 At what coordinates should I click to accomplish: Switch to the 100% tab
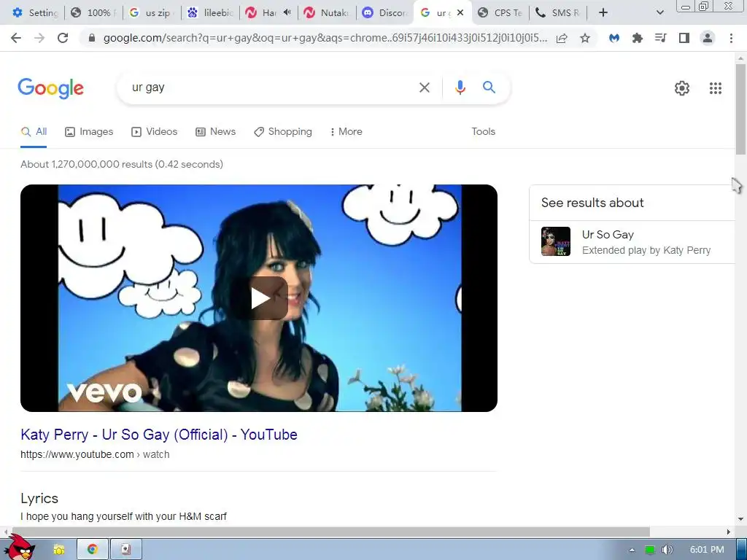coord(93,13)
